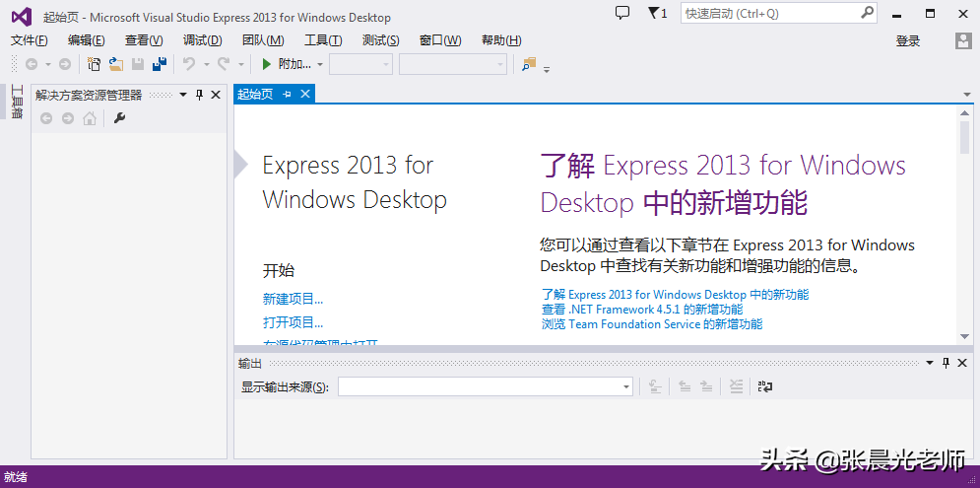Close the 起始页 tab

click(305, 94)
